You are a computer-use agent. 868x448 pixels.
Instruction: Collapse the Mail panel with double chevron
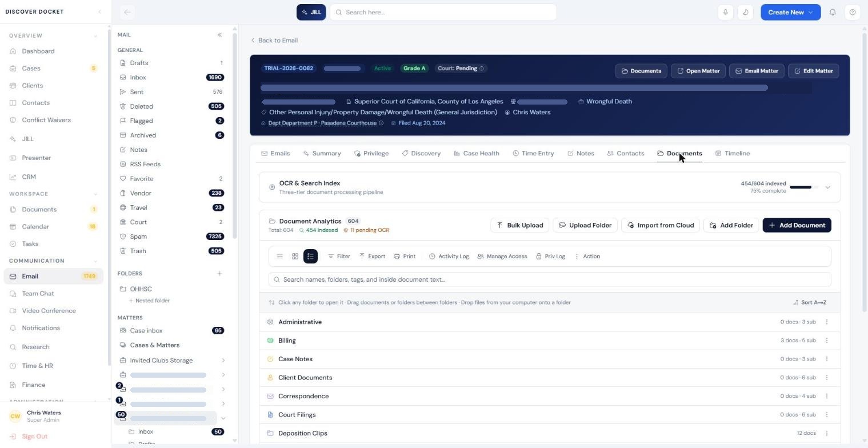click(219, 35)
